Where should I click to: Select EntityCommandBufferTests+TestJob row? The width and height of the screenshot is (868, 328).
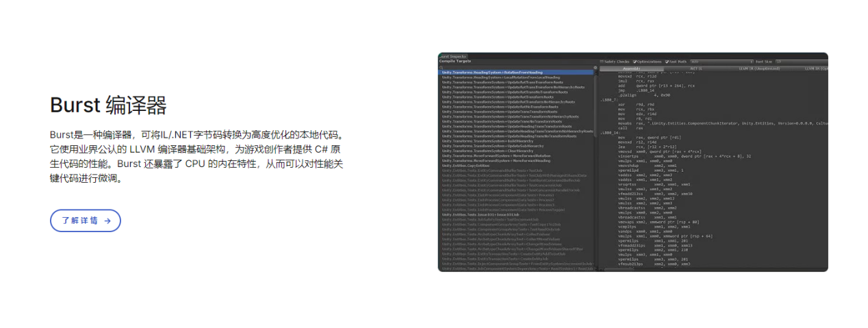pyautogui.click(x=515, y=171)
